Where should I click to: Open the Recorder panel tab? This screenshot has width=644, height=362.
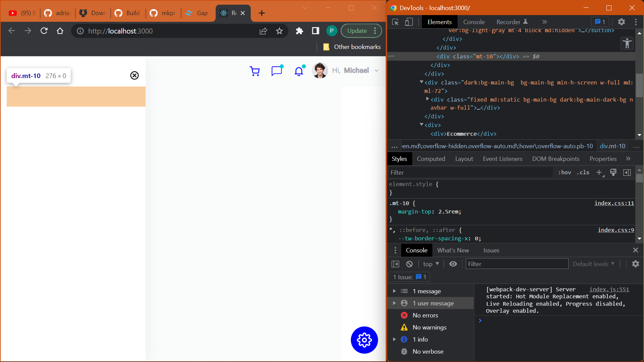coord(508,22)
